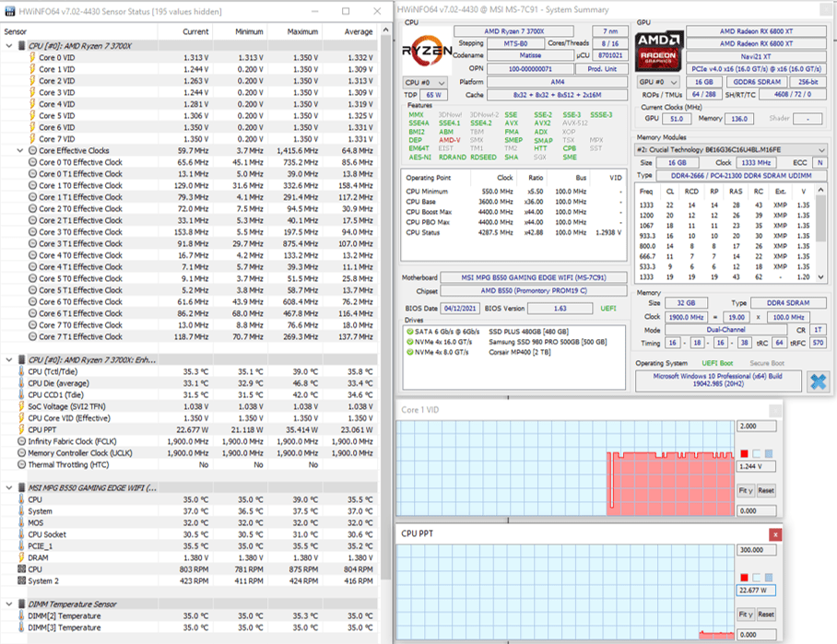
Task: Click the 0.000 minimum field in the CPU PPT graph
Action: pos(756,635)
